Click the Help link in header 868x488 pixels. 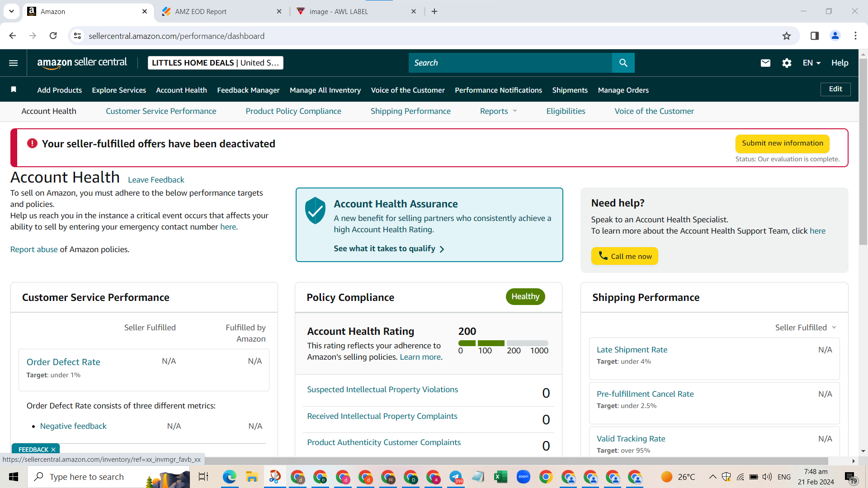tap(840, 63)
